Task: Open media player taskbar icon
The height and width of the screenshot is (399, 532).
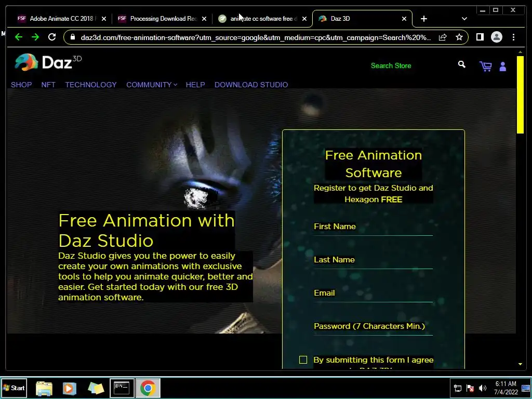Action: pos(69,388)
